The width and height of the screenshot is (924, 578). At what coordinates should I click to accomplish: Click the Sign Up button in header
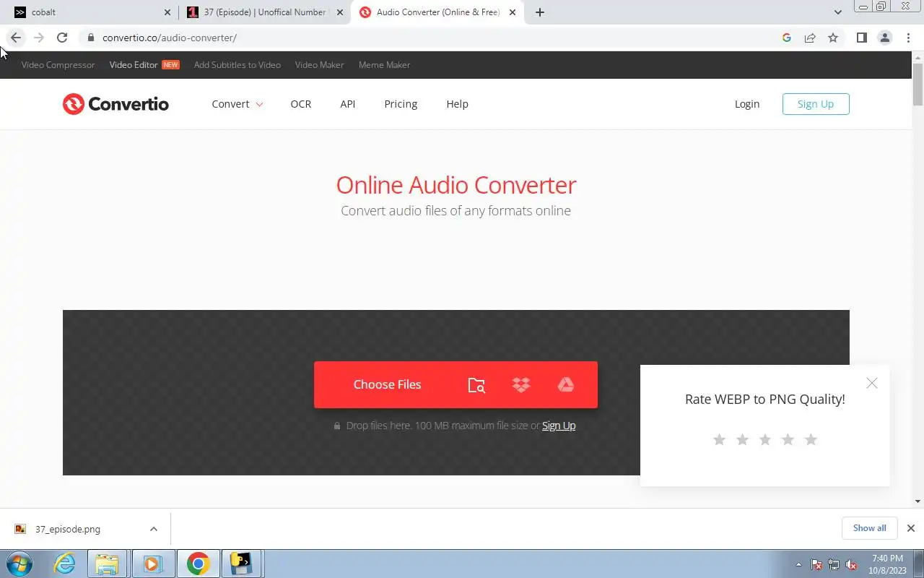(x=816, y=104)
